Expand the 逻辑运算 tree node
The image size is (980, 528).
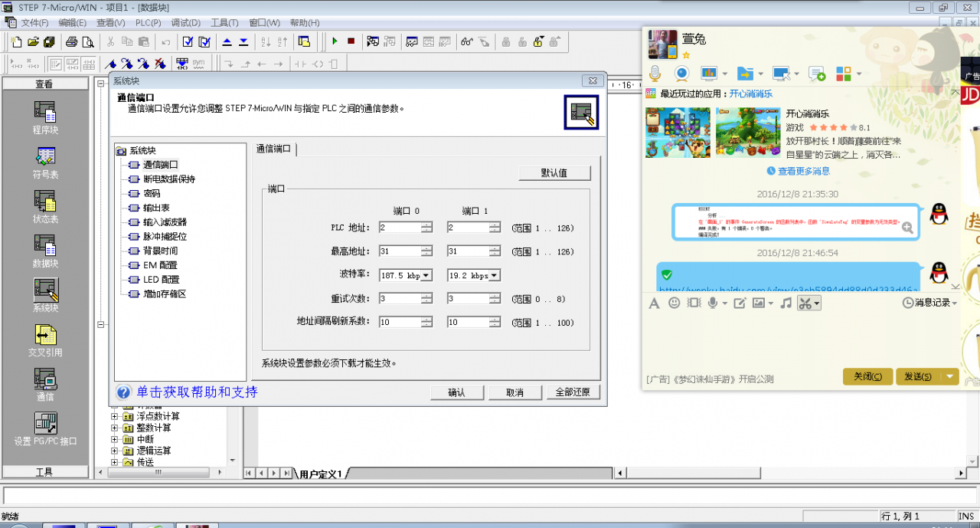pyautogui.click(x=115, y=451)
